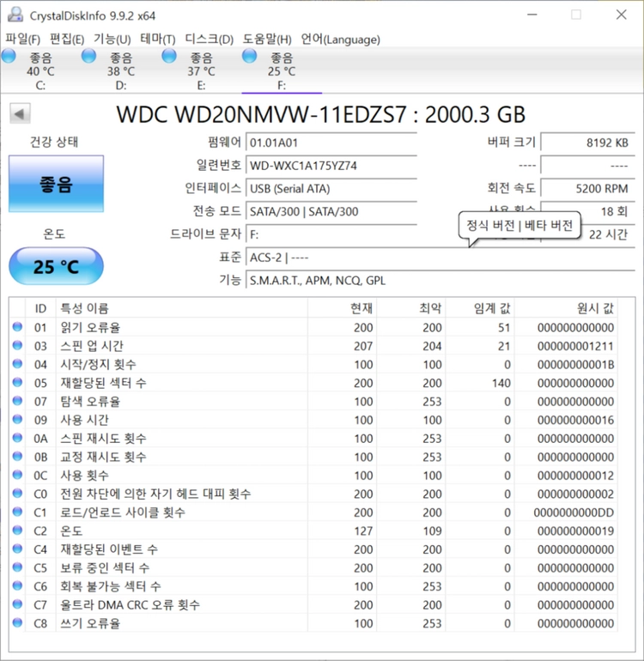Image resolution: width=644 pixels, height=661 pixels.
Task: Click raw value 0000000001B
Action: pos(575,365)
